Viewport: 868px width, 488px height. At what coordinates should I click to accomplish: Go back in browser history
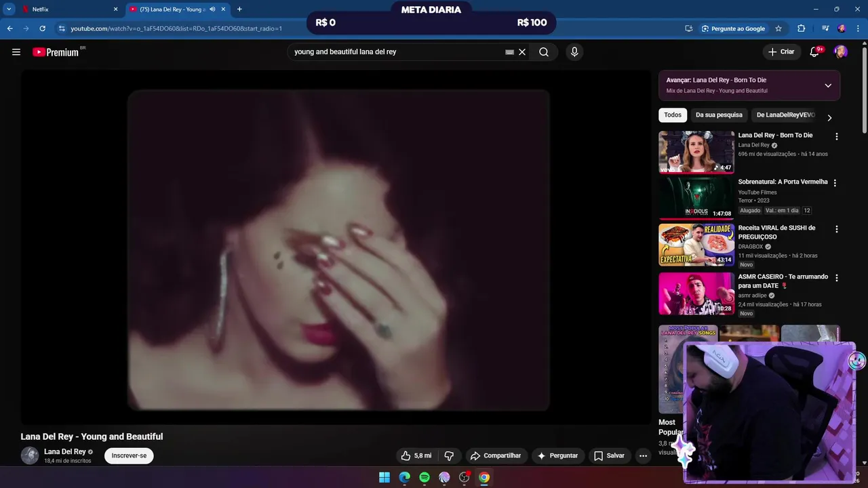click(9, 28)
